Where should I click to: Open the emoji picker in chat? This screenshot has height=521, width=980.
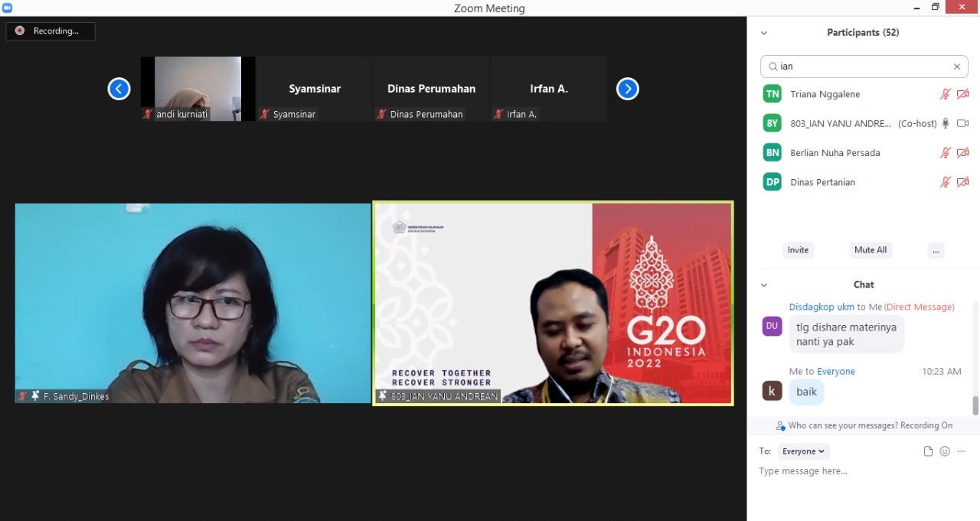(945, 451)
